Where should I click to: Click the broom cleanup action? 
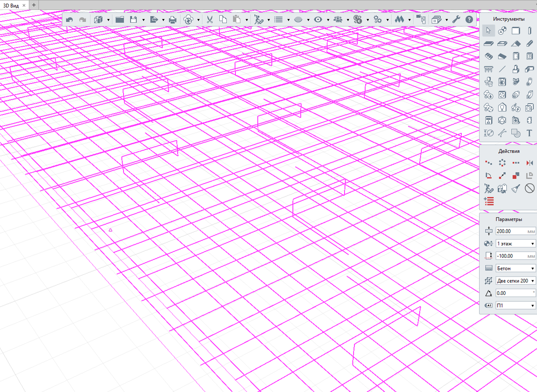tap(516, 188)
